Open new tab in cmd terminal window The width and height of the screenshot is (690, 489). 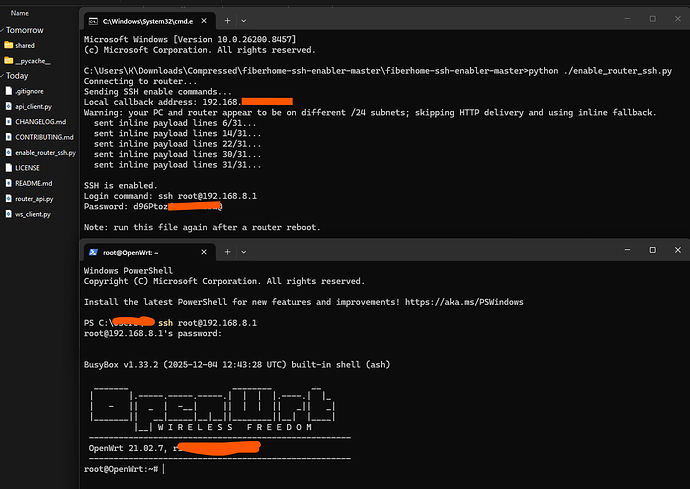227,21
